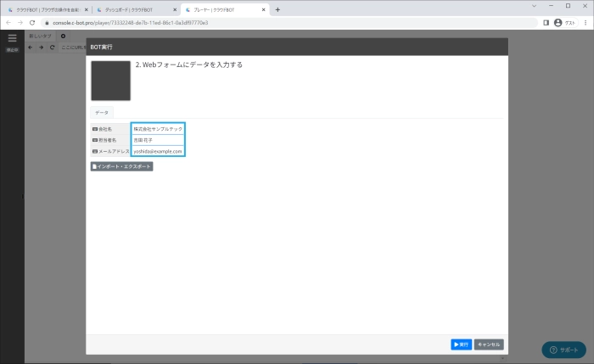
Task: Select the データ tab in dialog
Action: point(101,112)
